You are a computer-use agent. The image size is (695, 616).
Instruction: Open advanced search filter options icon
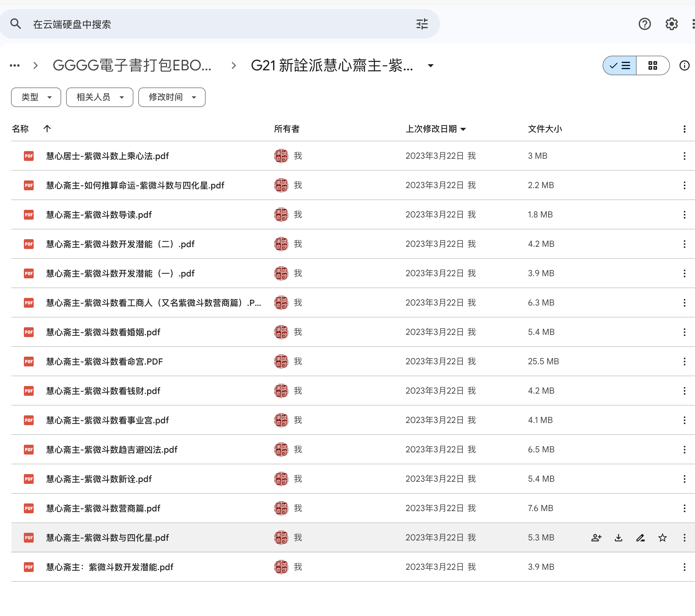click(422, 24)
